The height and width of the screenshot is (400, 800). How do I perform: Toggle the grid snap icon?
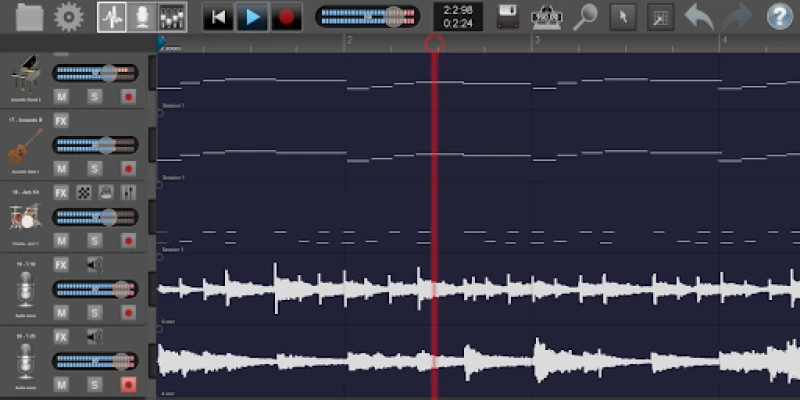coord(661,16)
